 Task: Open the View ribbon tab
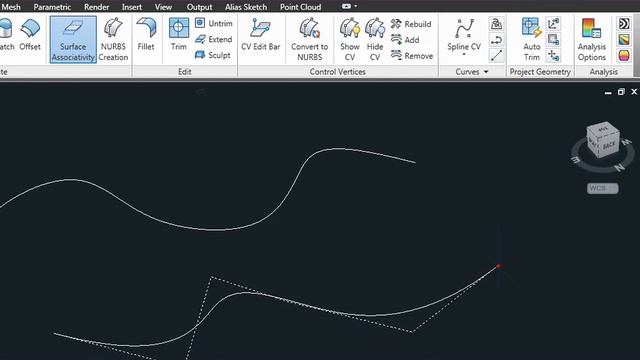(x=163, y=7)
